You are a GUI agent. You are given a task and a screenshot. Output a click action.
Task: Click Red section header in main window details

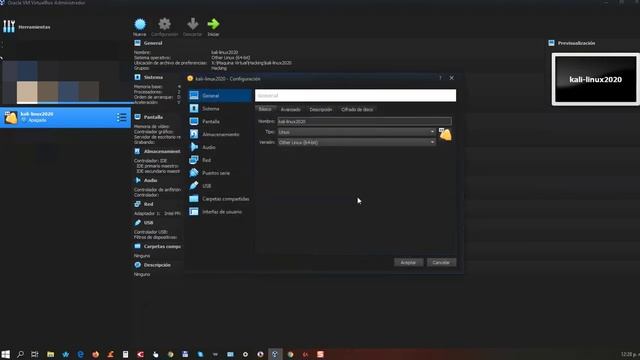[144, 204]
